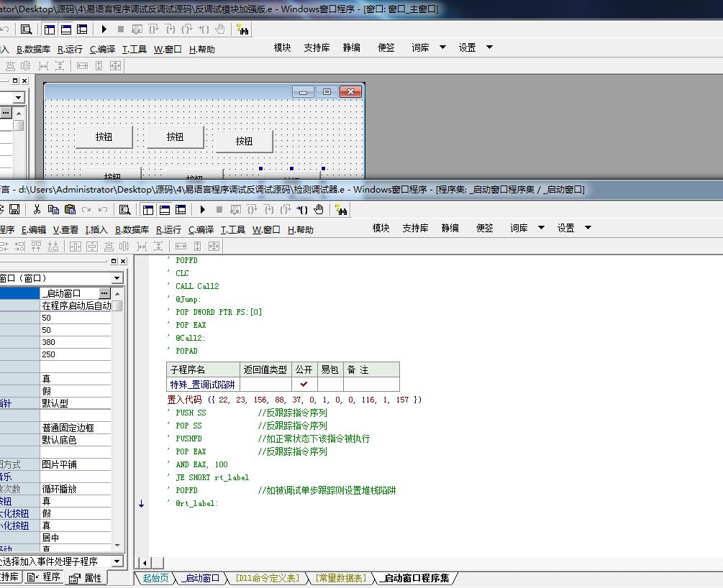Click the run-to-cursor braces icon
This screenshot has width=723, height=588.
coord(302,210)
